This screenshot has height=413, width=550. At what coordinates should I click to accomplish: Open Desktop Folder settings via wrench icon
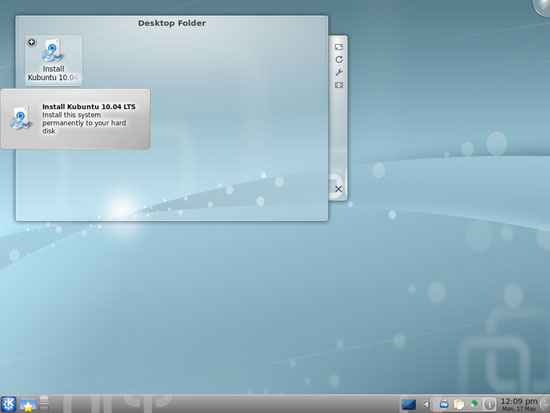[338, 72]
